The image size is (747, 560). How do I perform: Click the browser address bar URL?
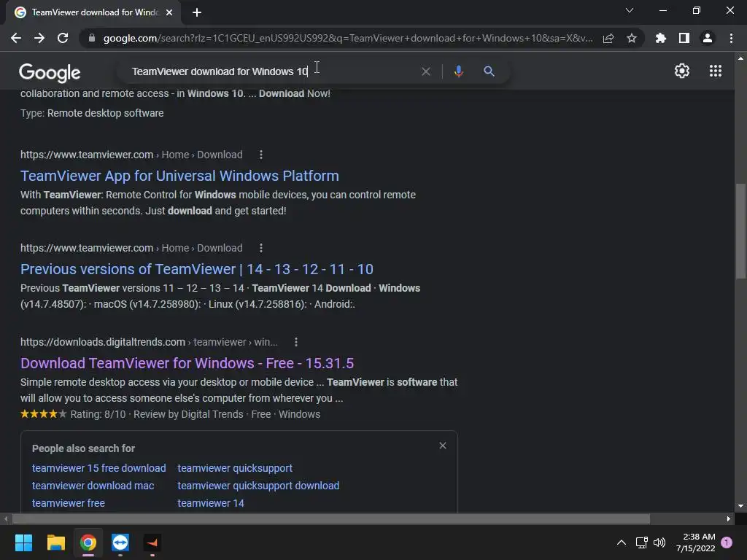(348, 38)
